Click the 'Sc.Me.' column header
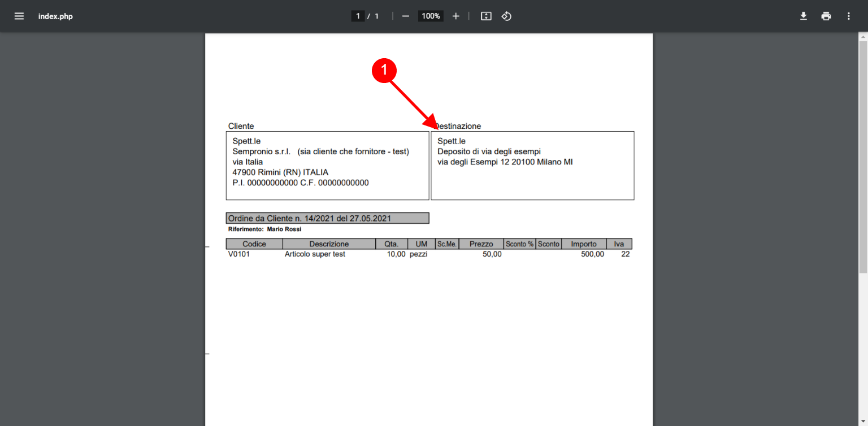The width and height of the screenshot is (868, 426). (x=446, y=244)
